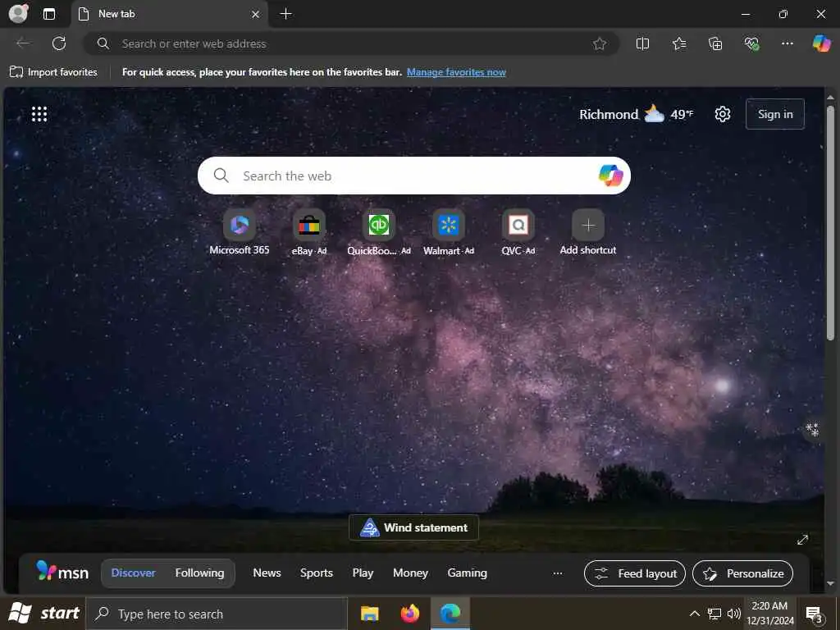The width and height of the screenshot is (840, 630).
Task: Open File Explorer from taskbar
Action: click(370, 614)
